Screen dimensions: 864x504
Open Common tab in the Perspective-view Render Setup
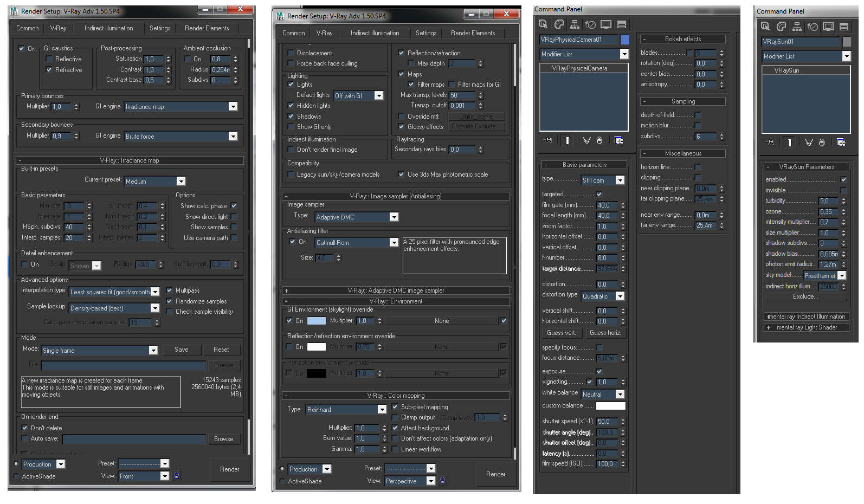(294, 33)
